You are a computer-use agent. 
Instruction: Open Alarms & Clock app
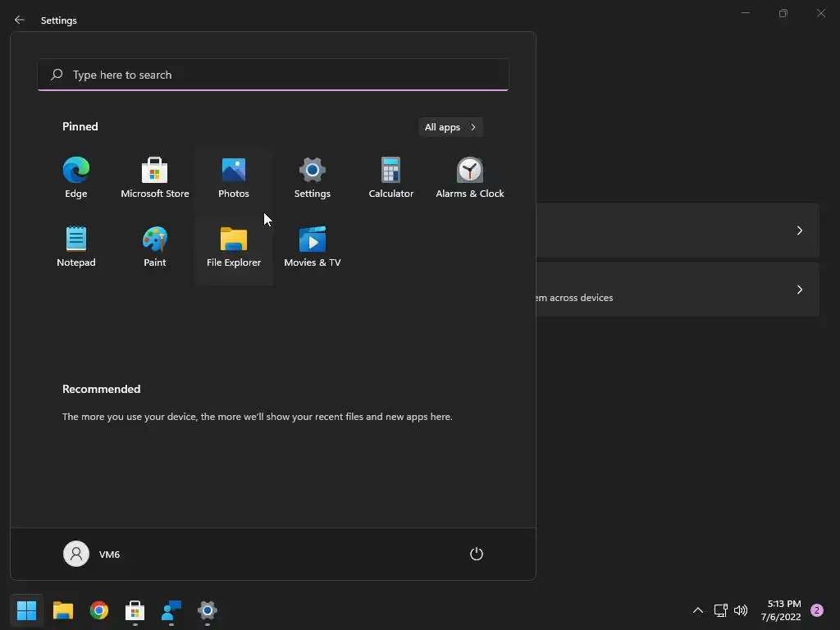coord(470,178)
